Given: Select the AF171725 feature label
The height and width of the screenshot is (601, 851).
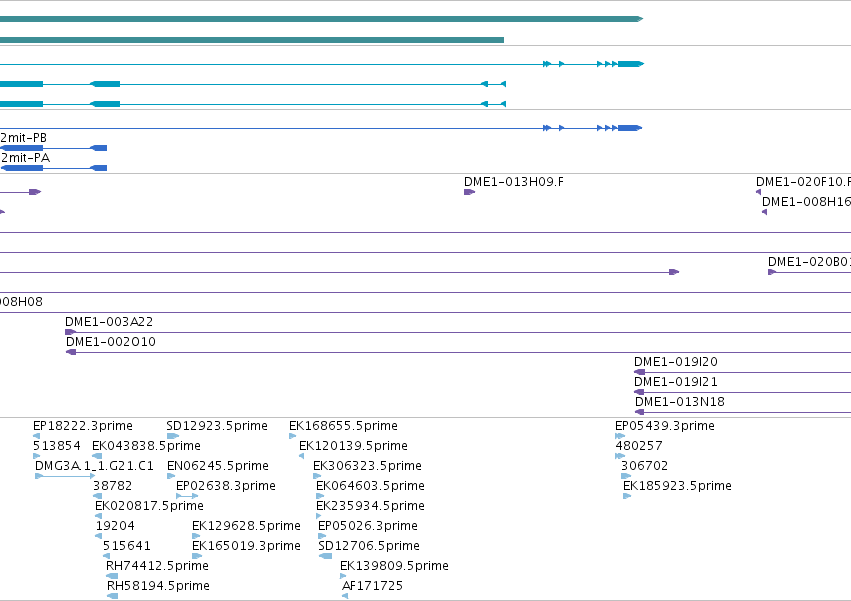Looking at the screenshot, I should click(372, 585).
